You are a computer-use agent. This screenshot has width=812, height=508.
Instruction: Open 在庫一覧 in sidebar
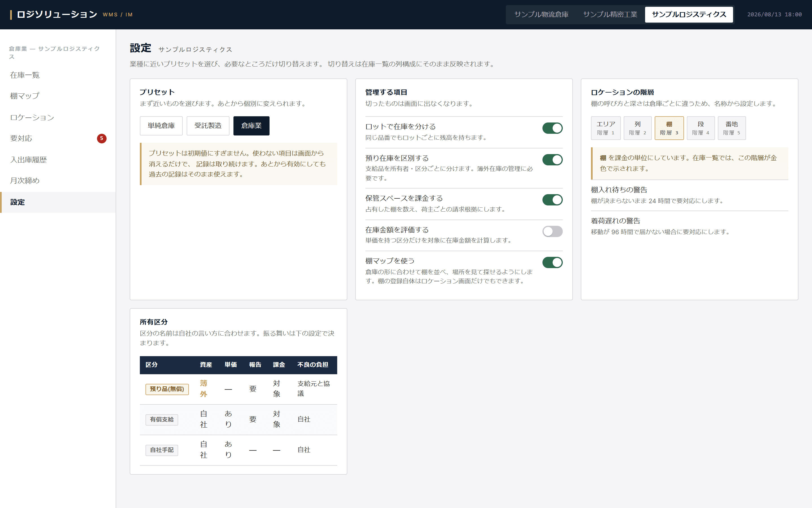click(x=58, y=75)
